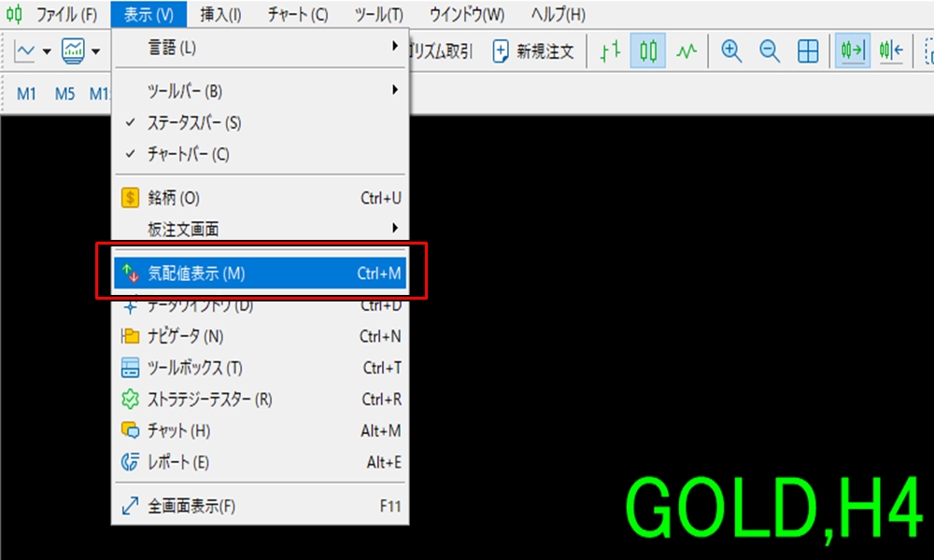Open the chart type dropdown arrow
934x560 pixels.
pos(46,52)
